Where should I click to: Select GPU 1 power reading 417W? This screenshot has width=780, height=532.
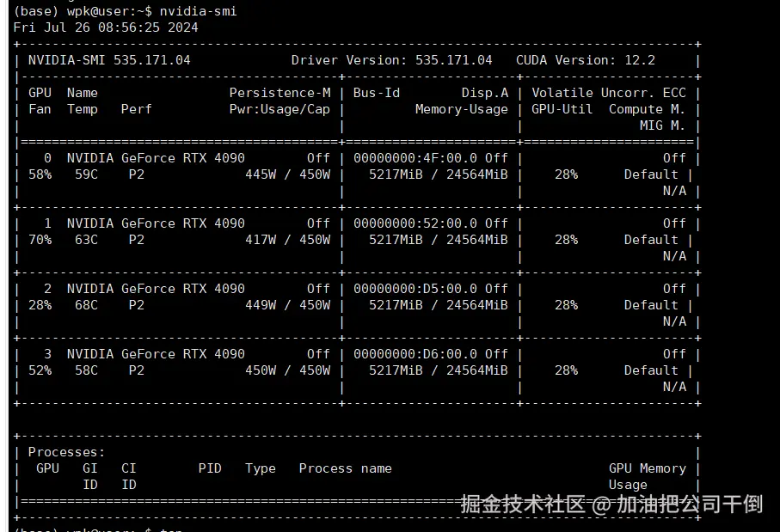260,240
